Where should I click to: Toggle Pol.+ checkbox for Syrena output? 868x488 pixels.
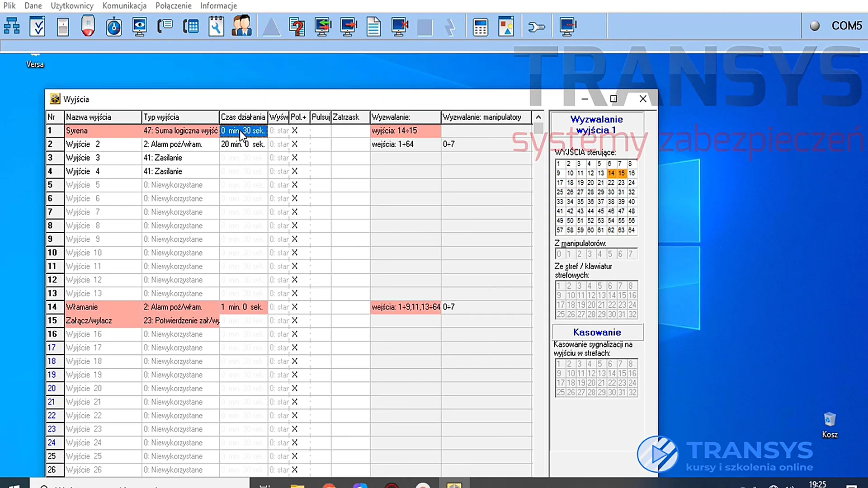(x=295, y=131)
